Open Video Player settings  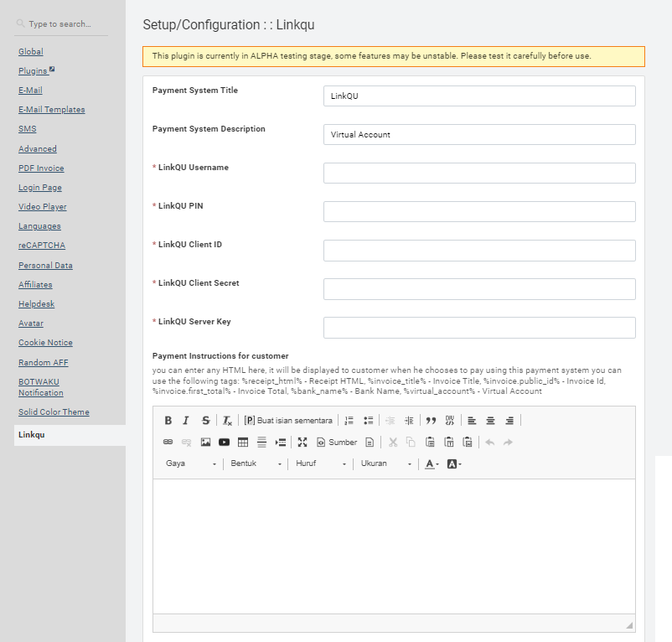[43, 206]
